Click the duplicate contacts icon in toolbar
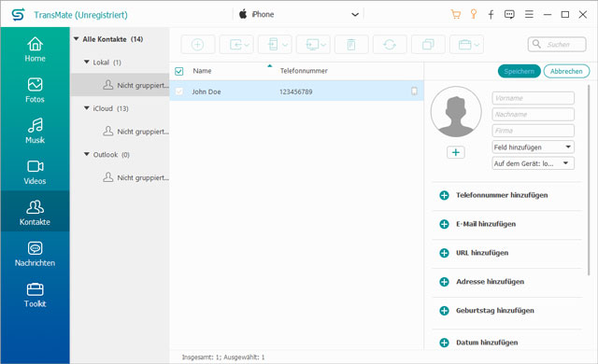The height and width of the screenshot is (364, 598). 428,45
